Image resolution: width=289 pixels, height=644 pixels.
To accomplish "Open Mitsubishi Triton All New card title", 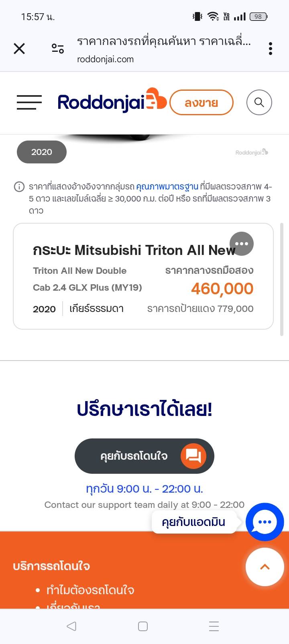I will tap(134, 250).
